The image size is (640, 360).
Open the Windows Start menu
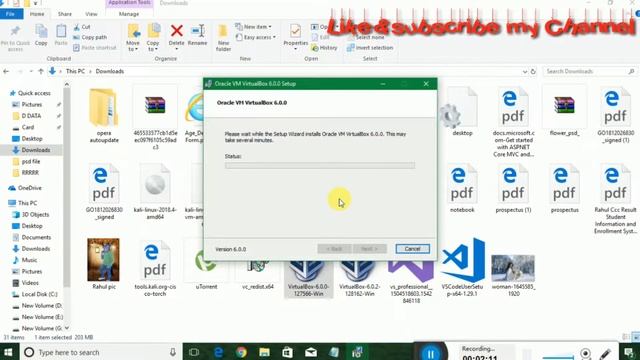[9, 352]
